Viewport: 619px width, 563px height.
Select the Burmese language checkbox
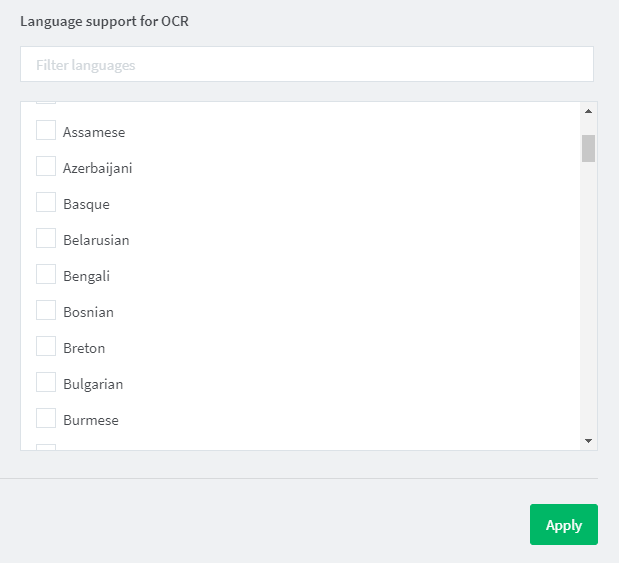[46, 418]
